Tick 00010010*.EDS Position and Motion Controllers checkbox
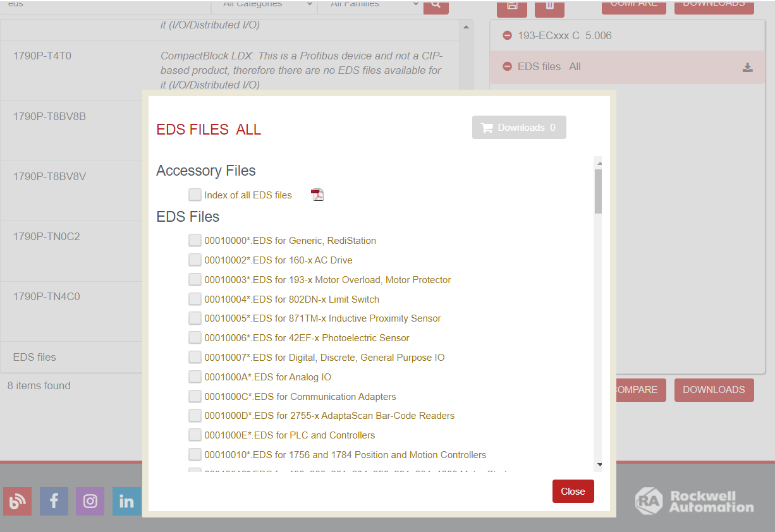 click(x=195, y=454)
